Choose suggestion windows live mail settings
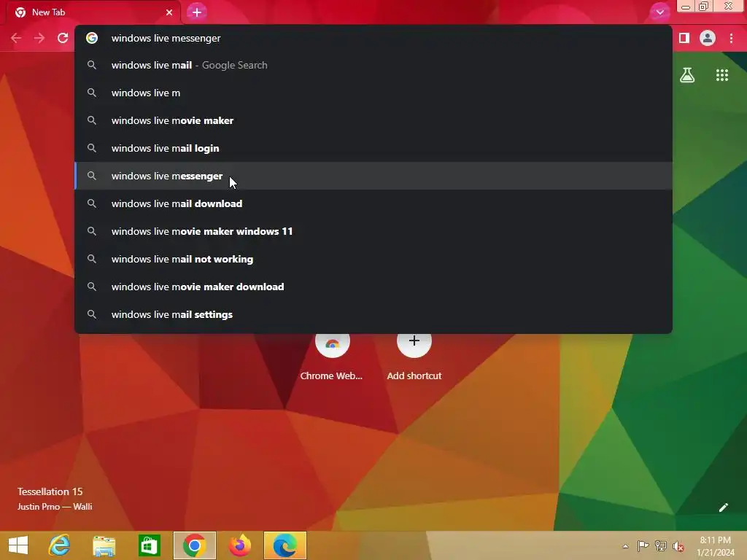The height and width of the screenshot is (560, 747). [373, 314]
